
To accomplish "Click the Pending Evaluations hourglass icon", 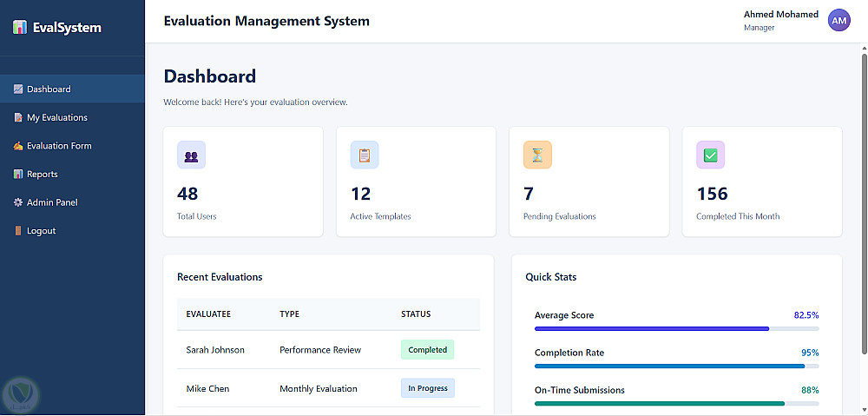I will click(537, 155).
